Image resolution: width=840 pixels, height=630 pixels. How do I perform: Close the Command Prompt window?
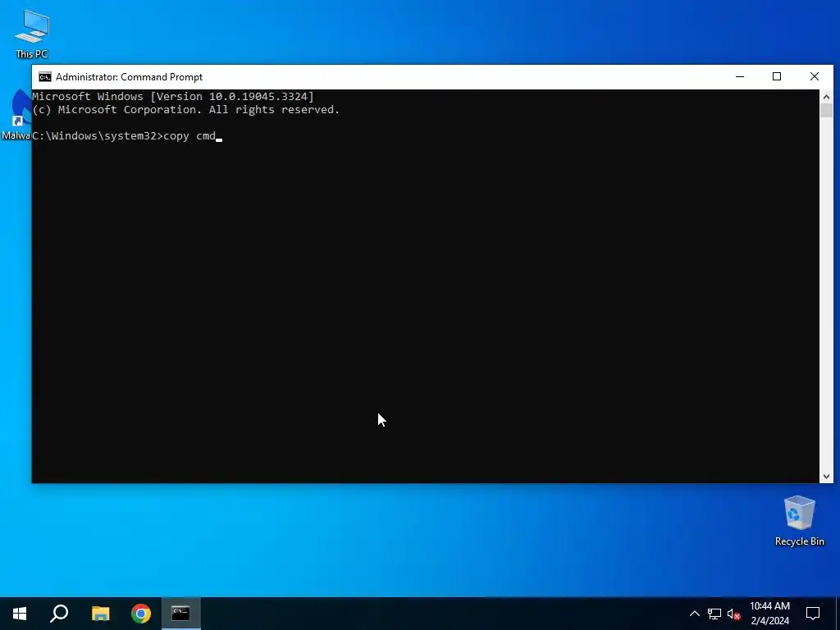click(x=815, y=76)
